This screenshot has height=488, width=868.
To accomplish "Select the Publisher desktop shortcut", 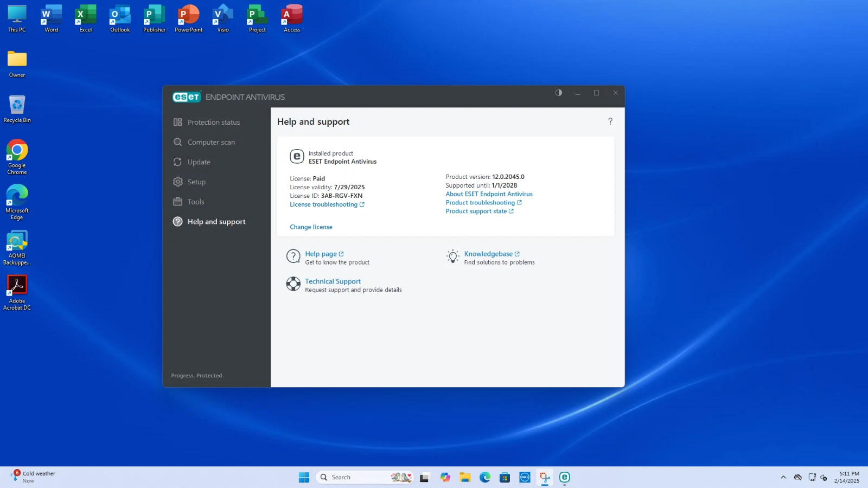I will point(155,19).
